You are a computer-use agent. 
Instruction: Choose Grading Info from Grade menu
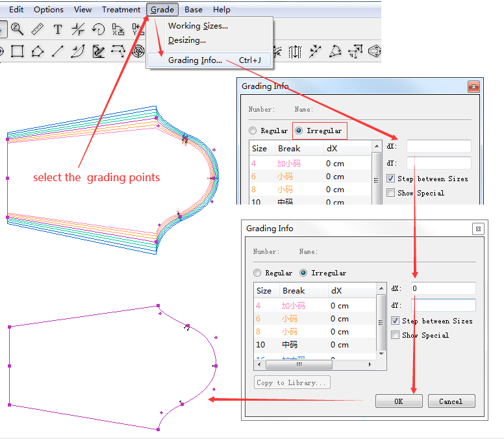[195, 60]
